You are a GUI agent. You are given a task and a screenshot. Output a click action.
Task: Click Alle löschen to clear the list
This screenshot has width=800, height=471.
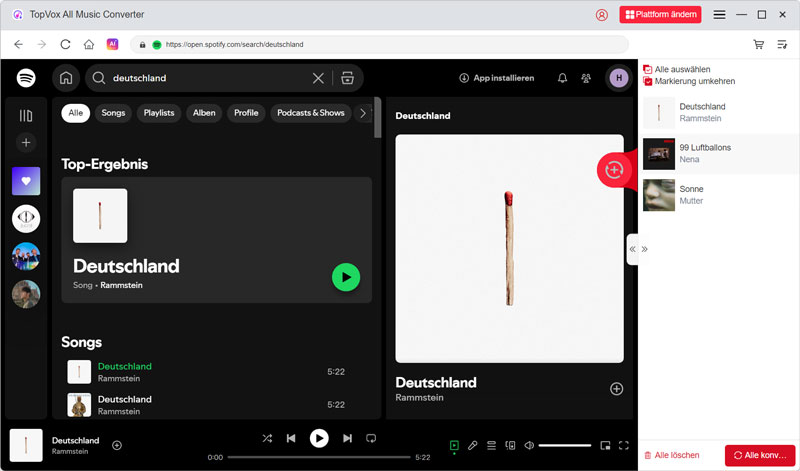click(672, 455)
